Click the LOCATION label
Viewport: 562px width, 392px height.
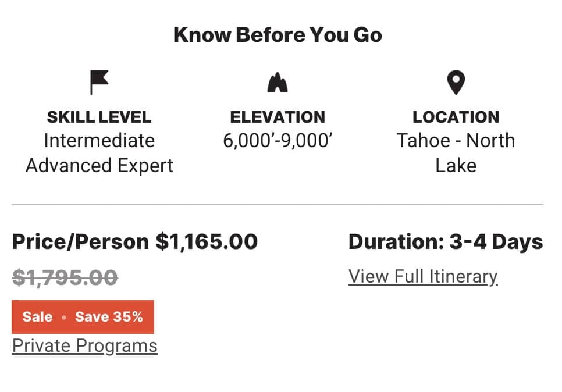pos(456,117)
